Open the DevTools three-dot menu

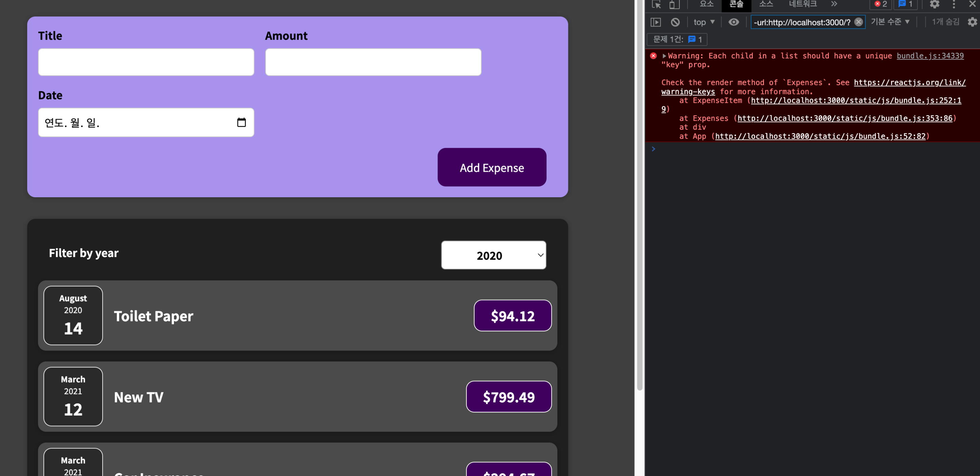[x=954, y=4]
